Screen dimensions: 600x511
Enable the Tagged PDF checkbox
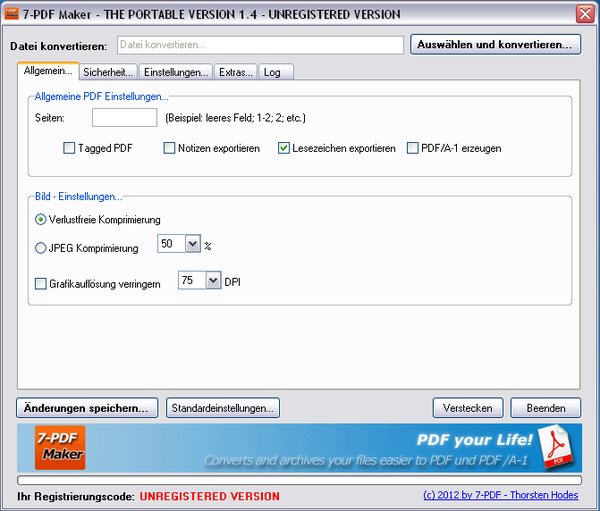[69, 148]
